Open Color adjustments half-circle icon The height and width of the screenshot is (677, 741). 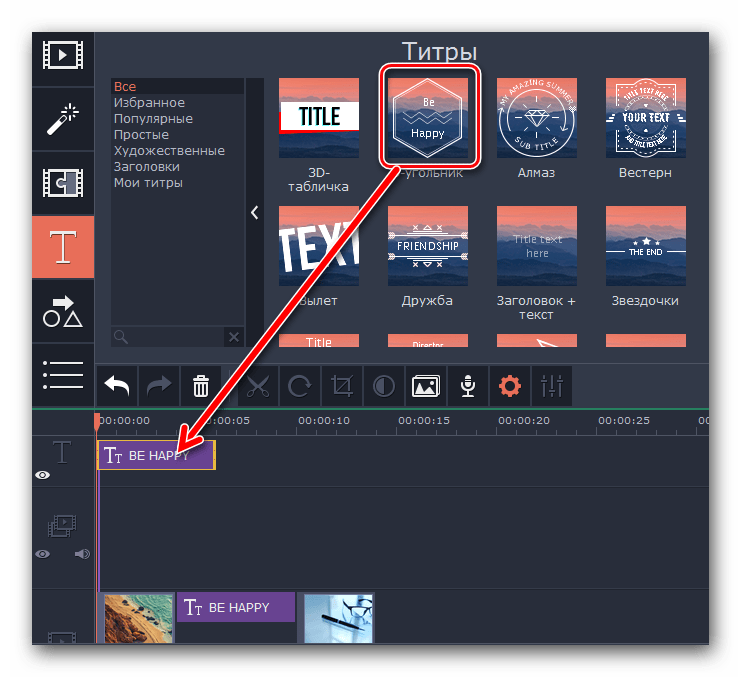384,386
